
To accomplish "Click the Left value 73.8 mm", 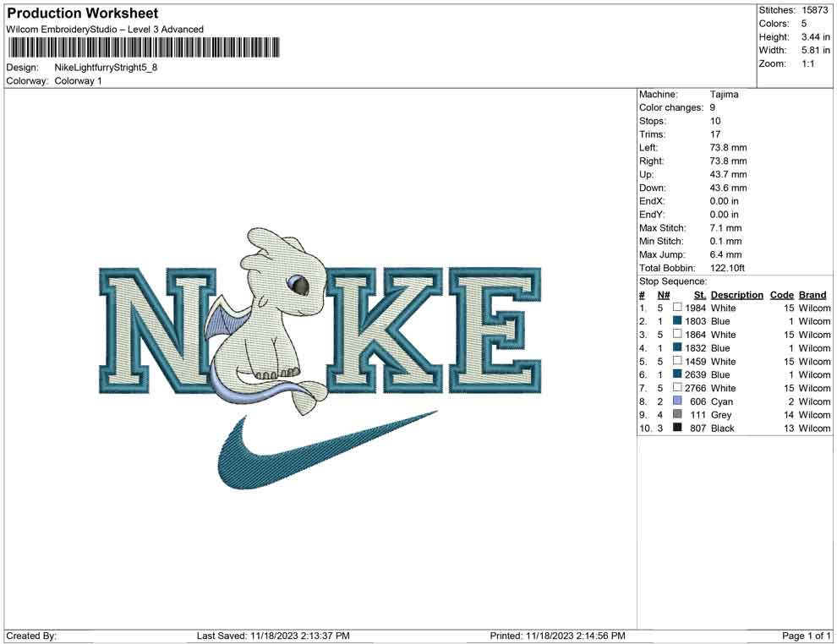I will tap(729, 148).
